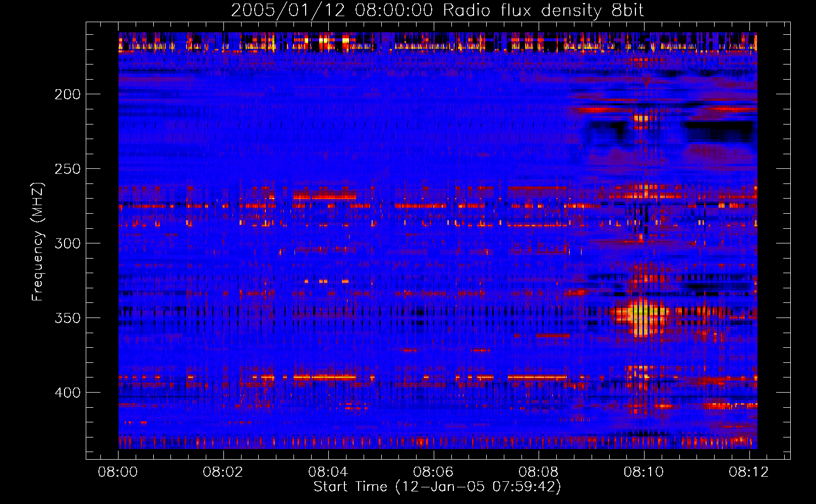This screenshot has height=504, width=816.
Task: Click the plot title '2005/01/12 08:00:00 Radio flux density 8bit'
Action: pyautogui.click(x=437, y=11)
